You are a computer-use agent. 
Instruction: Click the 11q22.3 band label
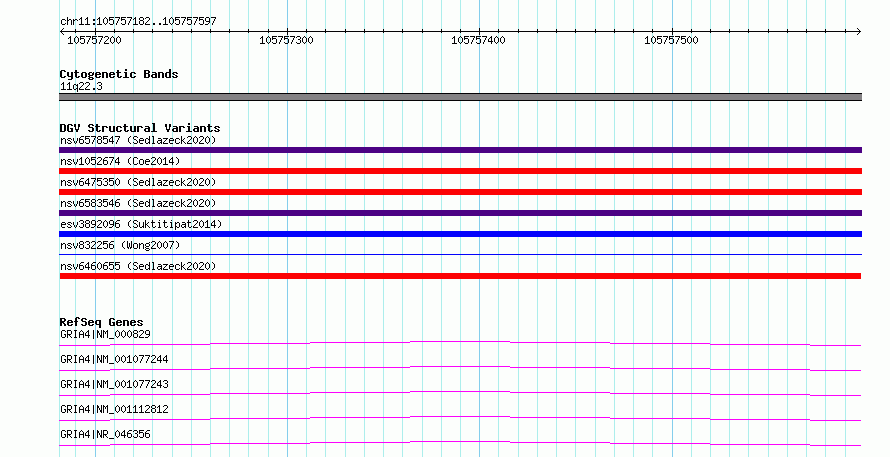81,86
